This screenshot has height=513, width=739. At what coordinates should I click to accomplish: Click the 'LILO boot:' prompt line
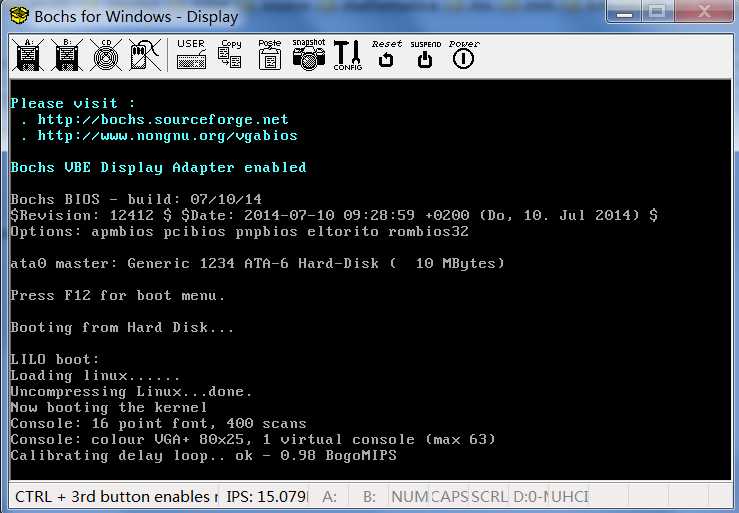[x=55, y=359]
